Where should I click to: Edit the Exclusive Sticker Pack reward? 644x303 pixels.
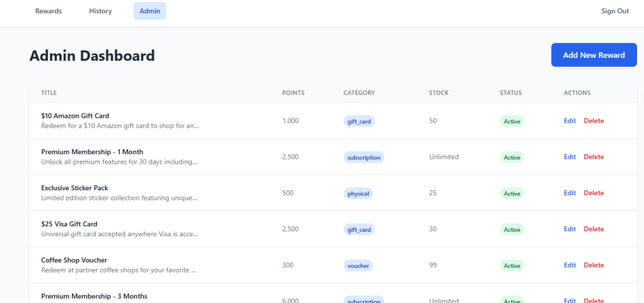coord(570,193)
